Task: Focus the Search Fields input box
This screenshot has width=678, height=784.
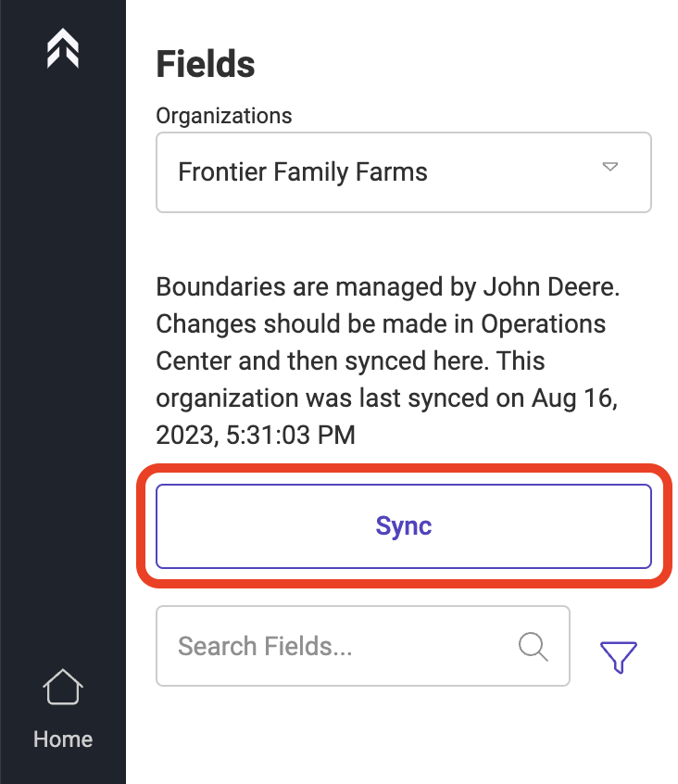Action: pos(363,646)
